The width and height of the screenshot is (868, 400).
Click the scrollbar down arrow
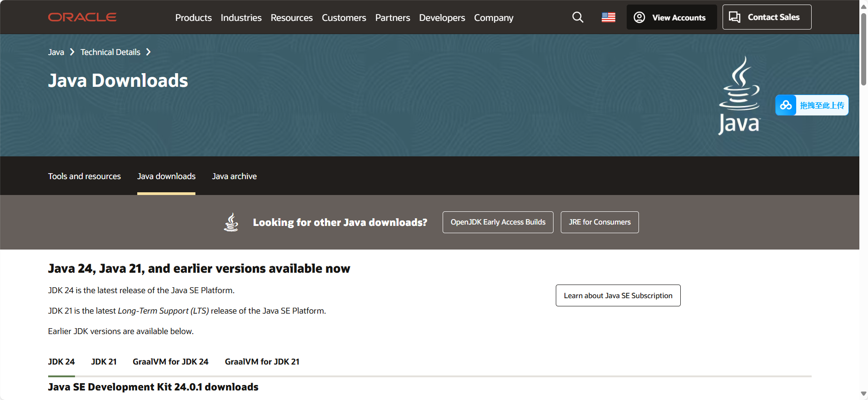point(863,394)
